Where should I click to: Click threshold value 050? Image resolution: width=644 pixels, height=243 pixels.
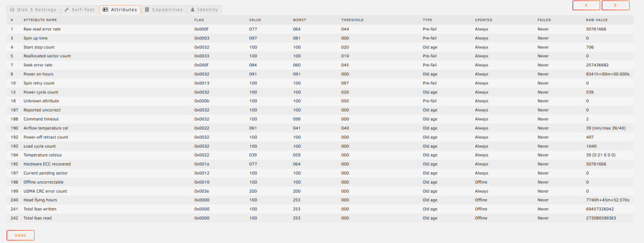coord(345,101)
